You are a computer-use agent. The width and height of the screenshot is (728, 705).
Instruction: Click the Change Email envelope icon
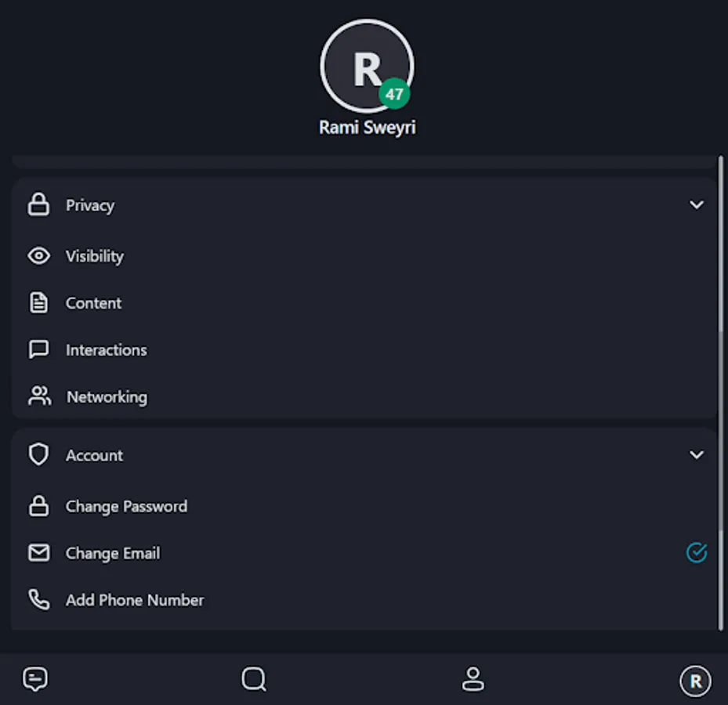click(x=39, y=553)
